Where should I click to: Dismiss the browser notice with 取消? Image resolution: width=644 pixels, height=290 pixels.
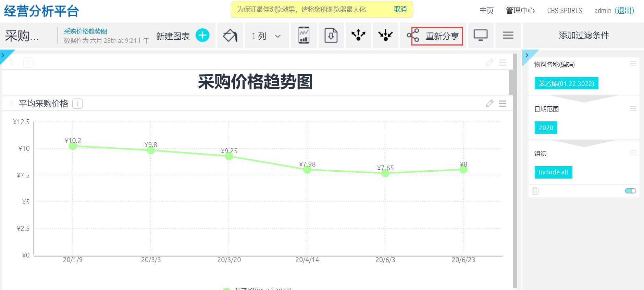tap(400, 9)
